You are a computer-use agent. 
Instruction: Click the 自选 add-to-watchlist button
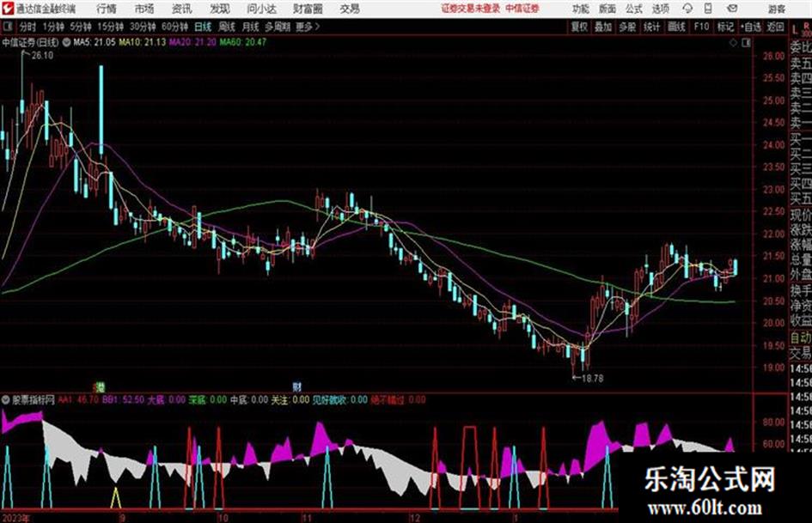750,27
